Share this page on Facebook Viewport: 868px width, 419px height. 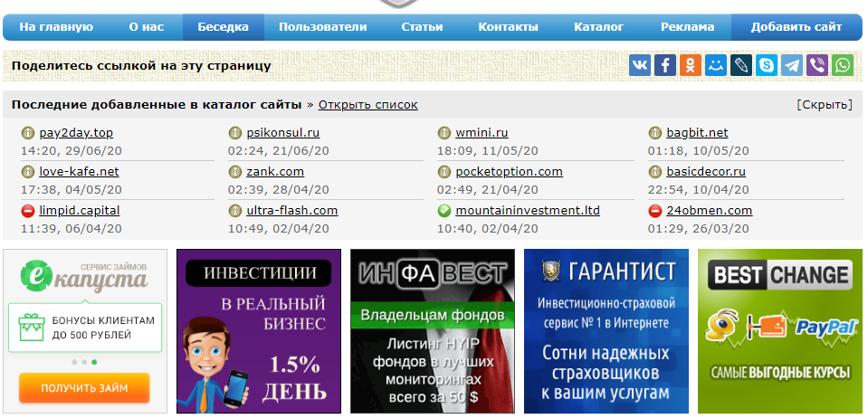click(666, 65)
